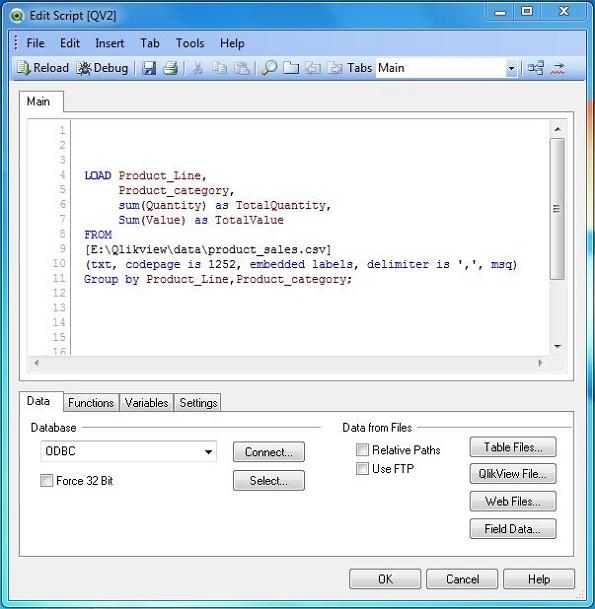Click the Web Files... button
Viewport: 595px width, 609px height.
coord(513,501)
